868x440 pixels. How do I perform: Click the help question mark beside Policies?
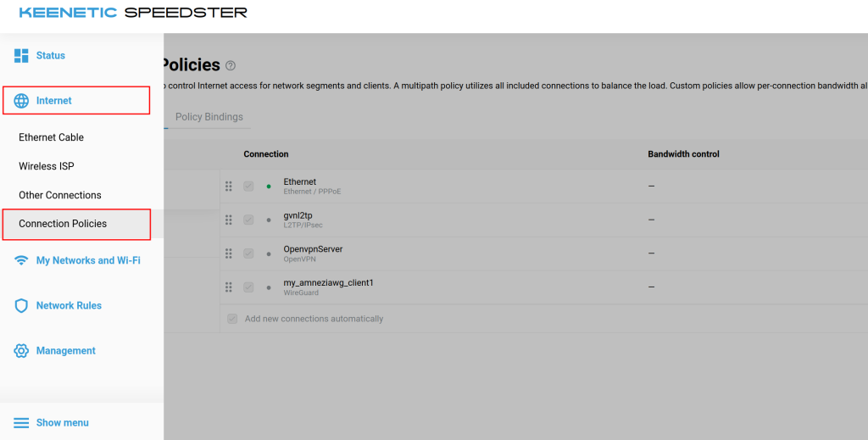tap(231, 66)
